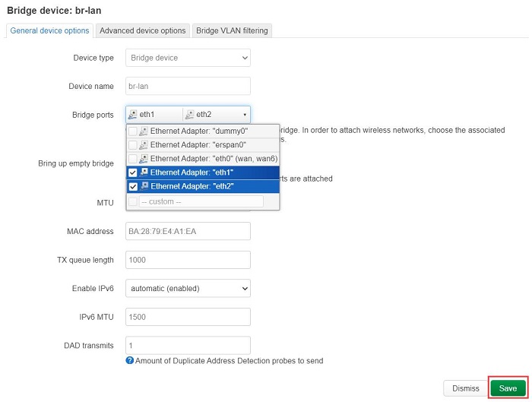
Task: Click the eth1 adapter icon in dropdown list
Action: click(144, 173)
